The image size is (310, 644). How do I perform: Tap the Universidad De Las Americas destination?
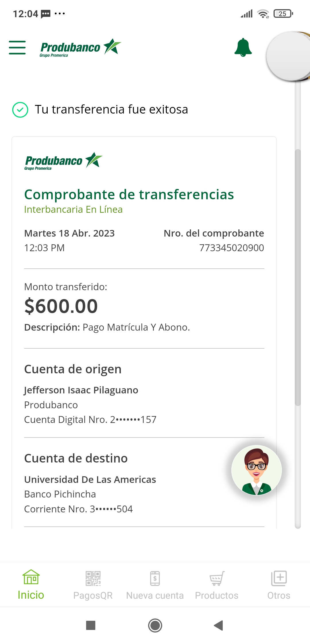(90, 480)
